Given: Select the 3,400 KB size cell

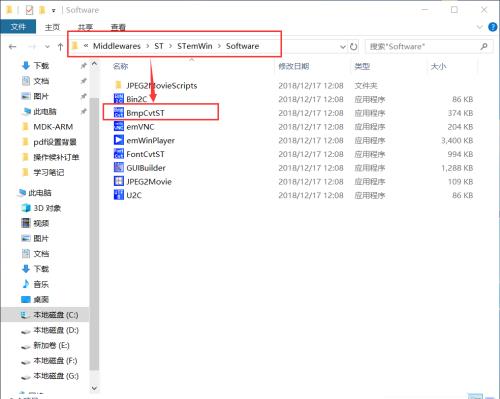Looking at the screenshot, I should (457, 140).
